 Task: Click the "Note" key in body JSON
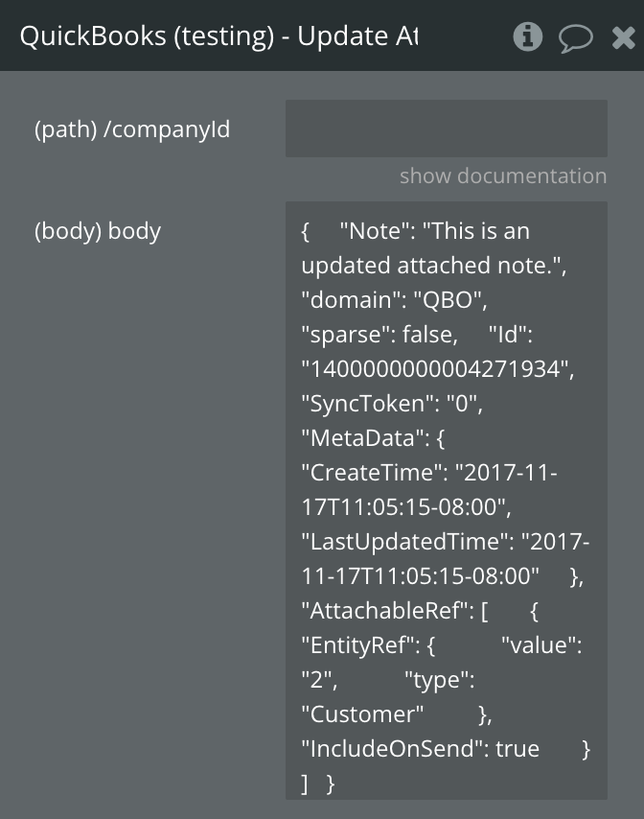(380, 231)
